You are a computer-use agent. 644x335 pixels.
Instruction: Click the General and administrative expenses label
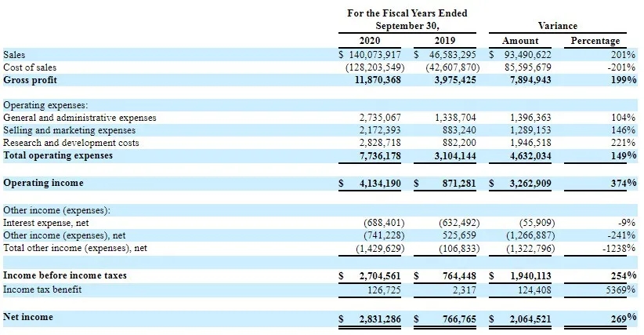80,118
